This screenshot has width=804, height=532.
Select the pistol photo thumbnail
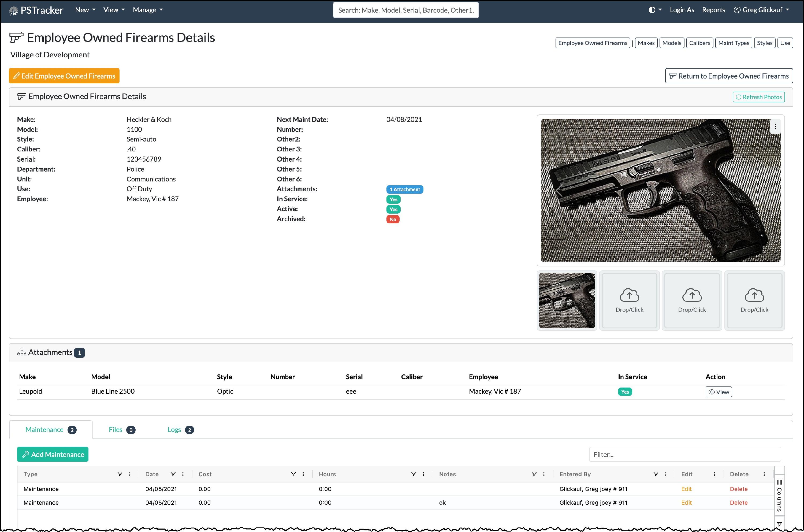pos(567,300)
